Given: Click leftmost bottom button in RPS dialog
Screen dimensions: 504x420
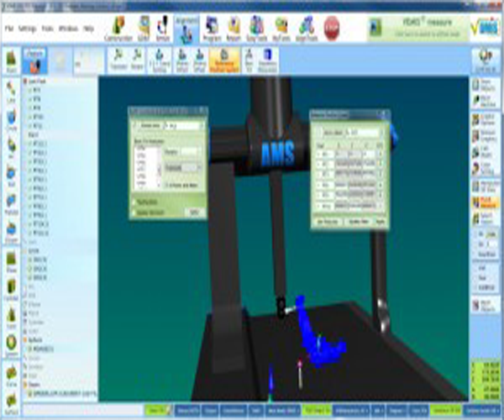Looking at the screenshot, I should click(328, 222).
